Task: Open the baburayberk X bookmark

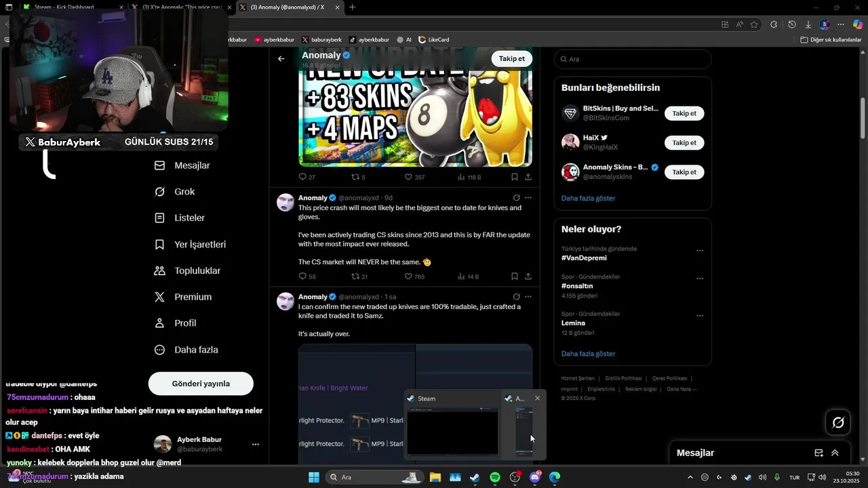Action: 321,40
